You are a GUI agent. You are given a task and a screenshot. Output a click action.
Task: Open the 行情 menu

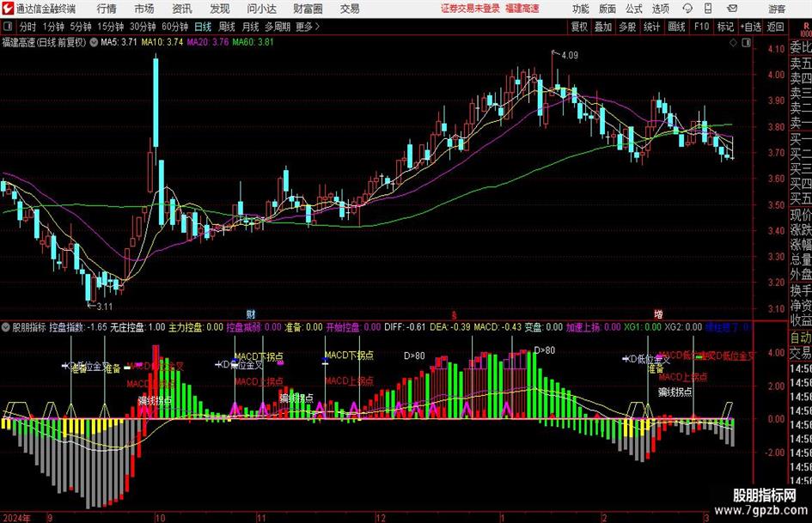tap(107, 9)
